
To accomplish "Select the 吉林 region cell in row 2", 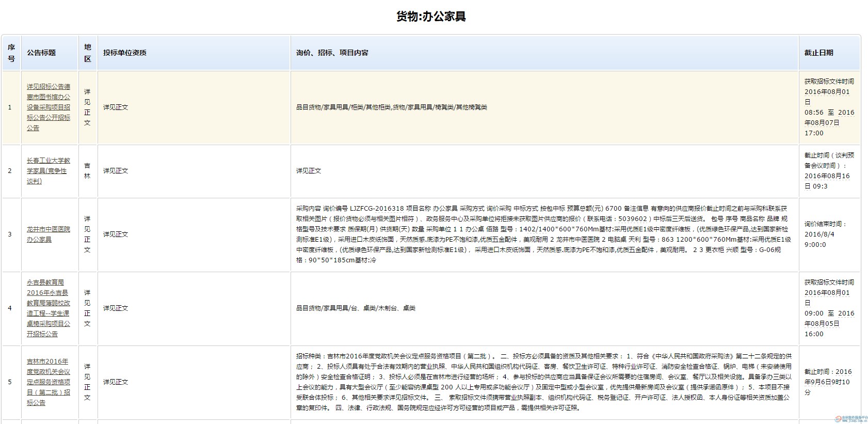I will pos(87,171).
